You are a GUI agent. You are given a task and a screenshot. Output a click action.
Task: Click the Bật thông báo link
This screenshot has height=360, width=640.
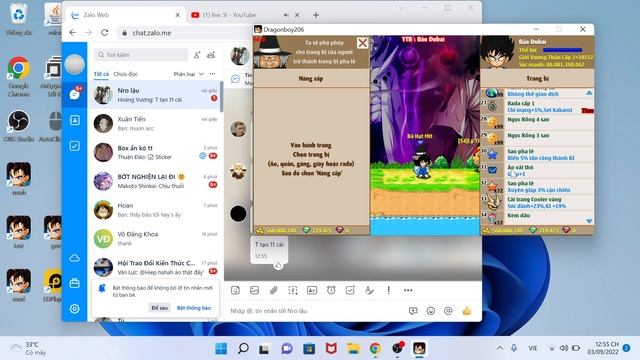[x=193, y=308]
